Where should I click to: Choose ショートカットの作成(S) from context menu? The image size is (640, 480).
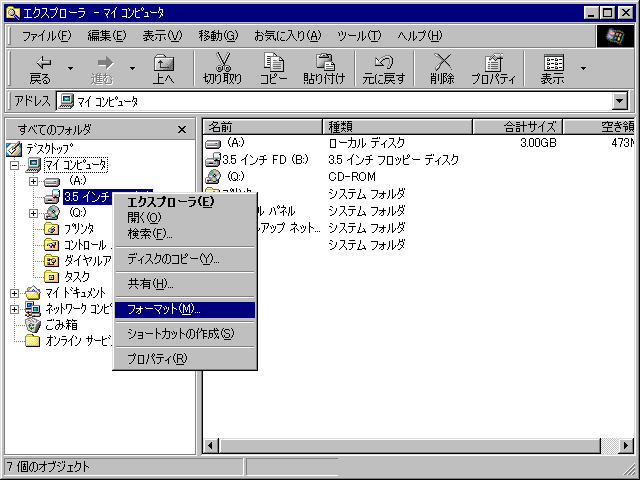(185, 334)
